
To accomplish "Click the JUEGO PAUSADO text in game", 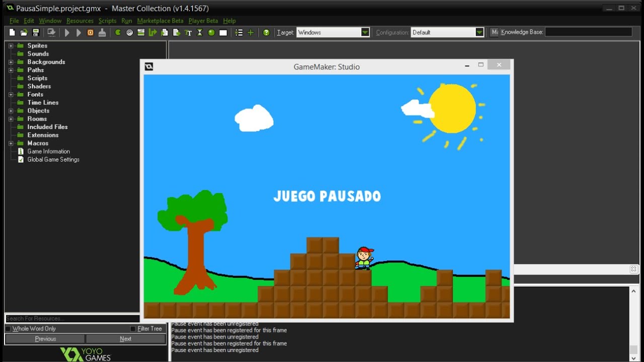I will 327,196.
